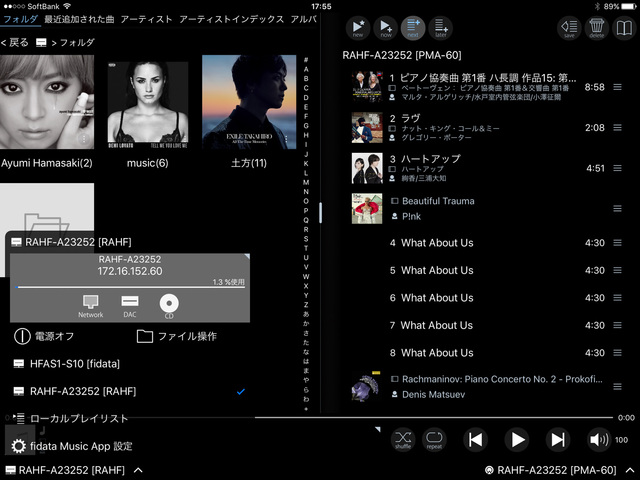Switch to アーティスト tab
The width and height of the screenshot is (640, 480).
(147, 19)
